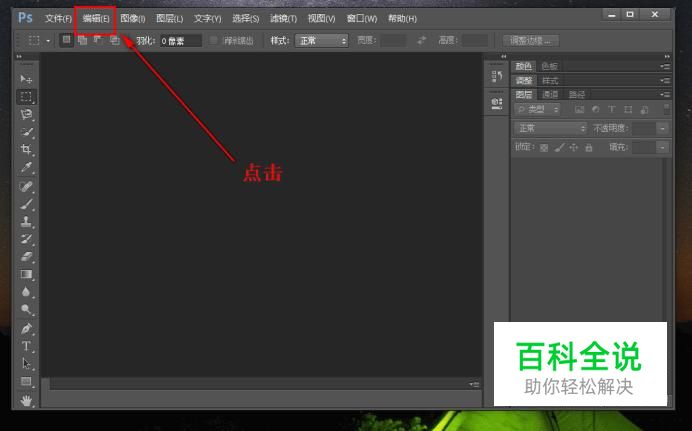Switch to the 路径 paths tab
This screenshot has height=431, width=692.
tap(576, 94)
